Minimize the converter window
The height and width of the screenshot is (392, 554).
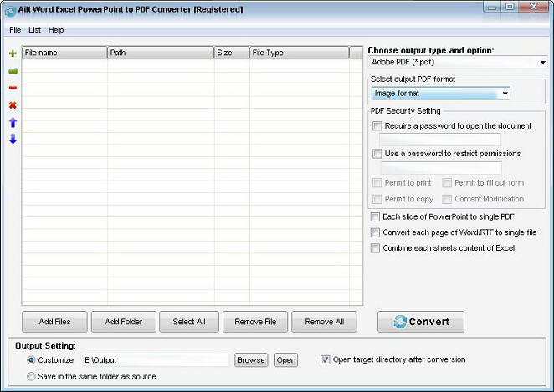coord(492,7)
